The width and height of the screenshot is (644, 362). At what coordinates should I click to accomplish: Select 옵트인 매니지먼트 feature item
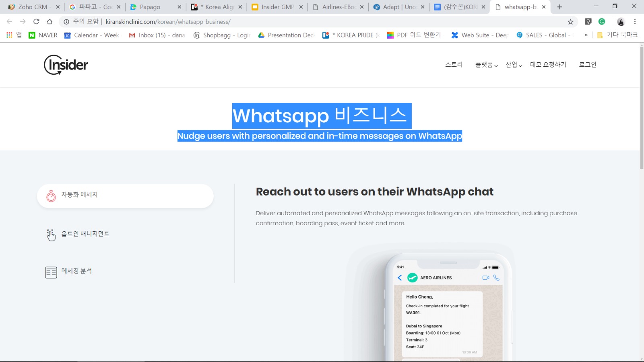(85, 234)
